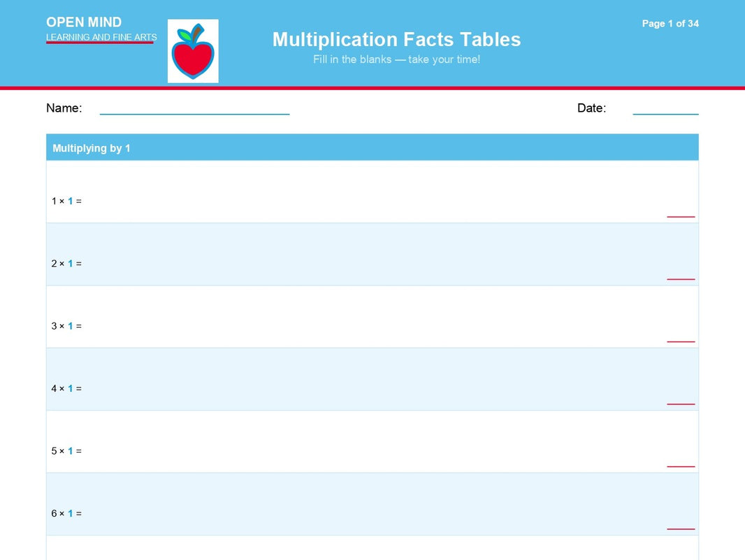Click the Date: label
Image resolution: width=745 pixels, height=560 pixels.
591,108
